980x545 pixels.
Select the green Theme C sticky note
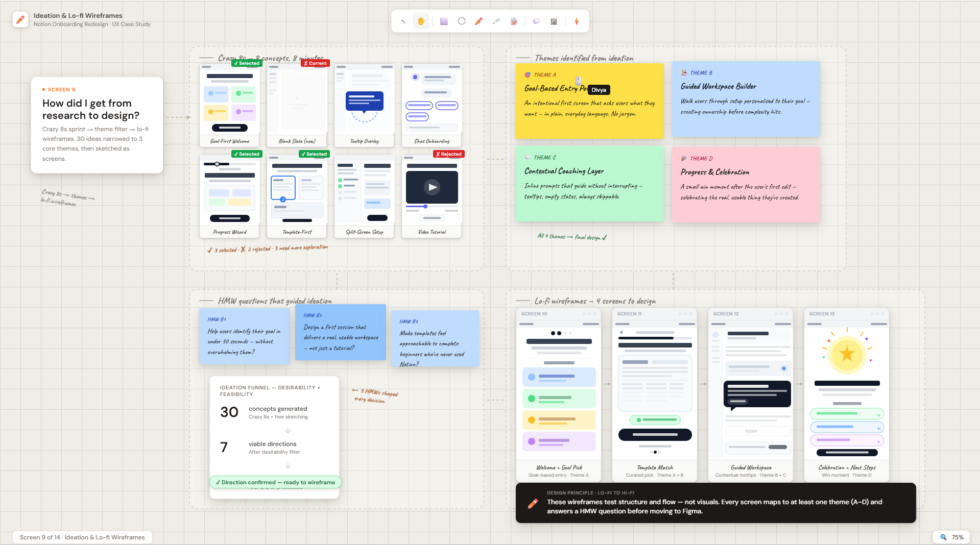tap(589, 184)
